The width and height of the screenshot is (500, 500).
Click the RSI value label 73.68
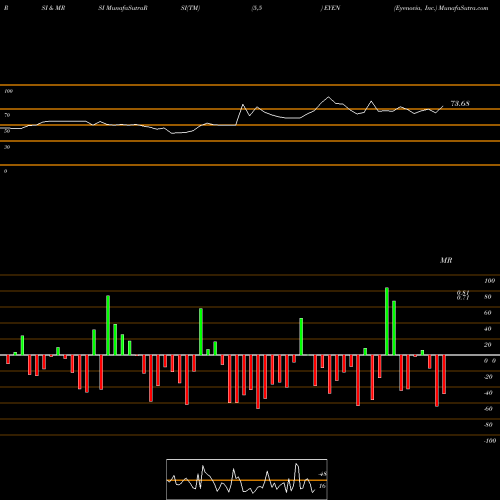(460, 104)
